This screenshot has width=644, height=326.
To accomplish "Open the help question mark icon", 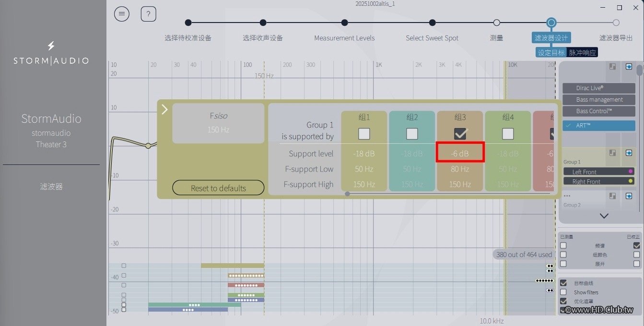I will click(x=149, y=14).
